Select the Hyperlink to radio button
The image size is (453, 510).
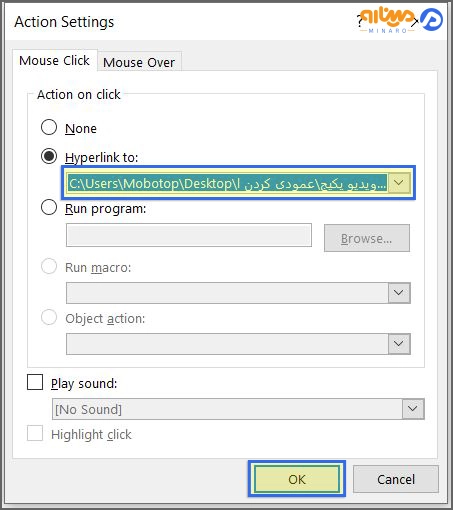49,156
